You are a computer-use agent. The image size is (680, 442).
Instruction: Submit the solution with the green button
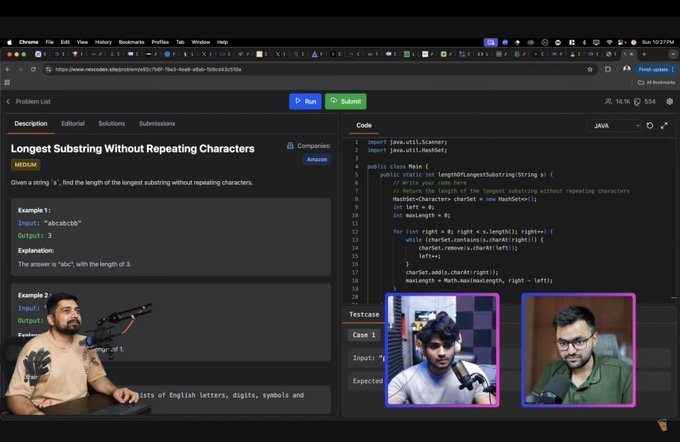[x=346, y=101]
